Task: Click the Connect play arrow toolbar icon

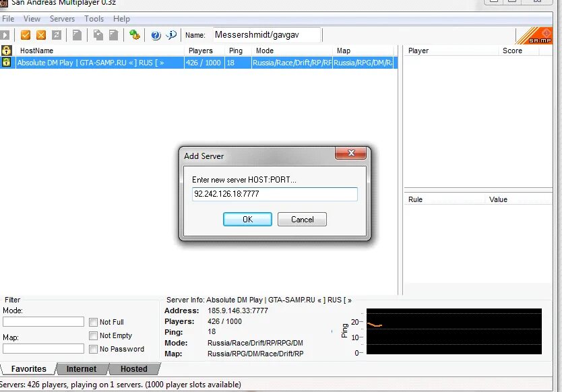Action: point(5,35)
